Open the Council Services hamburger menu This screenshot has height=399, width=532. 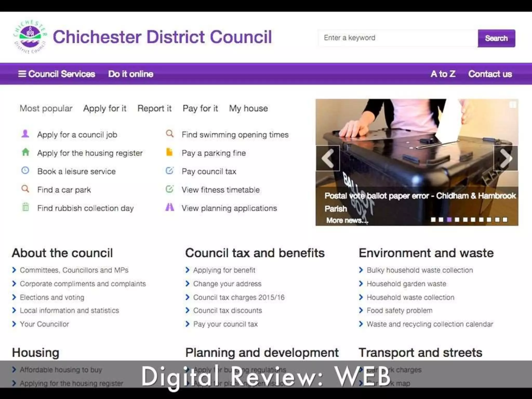pos(56,74)
